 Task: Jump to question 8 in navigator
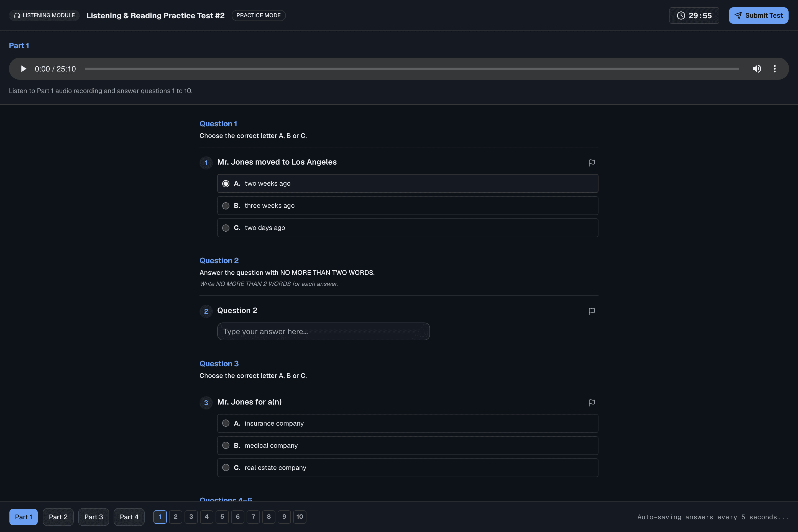(269, 517)
